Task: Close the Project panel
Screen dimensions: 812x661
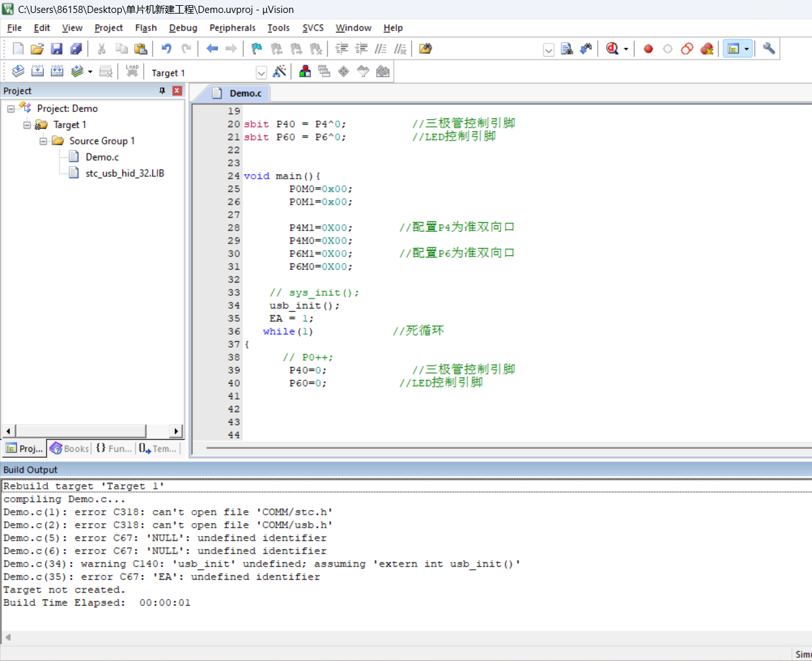Action: (177, 91)
